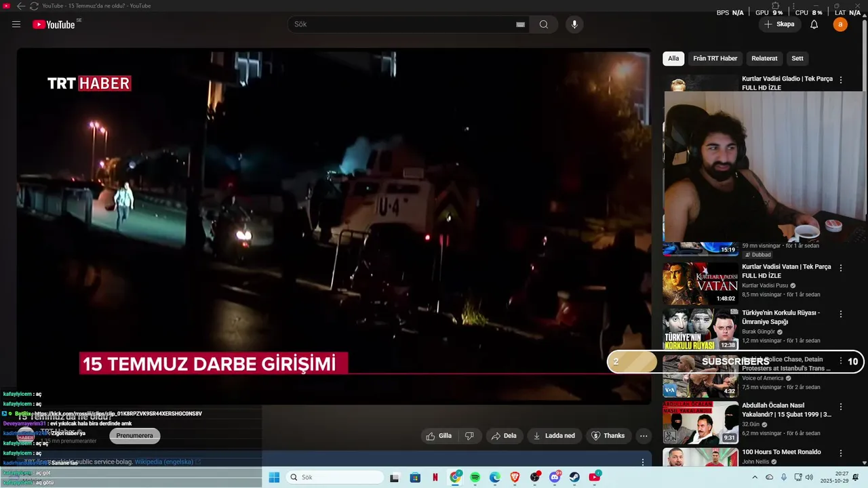This screenshot has height=488, width=868.
Task: Open Türkiye'nin Korkulu Rüyası video thumbnail
Action: (701, 330)
